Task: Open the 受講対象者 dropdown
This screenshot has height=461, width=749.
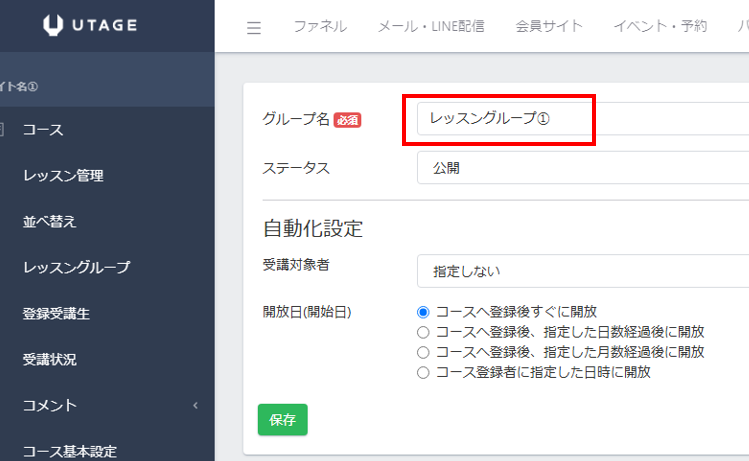Action: coord(580,270)
